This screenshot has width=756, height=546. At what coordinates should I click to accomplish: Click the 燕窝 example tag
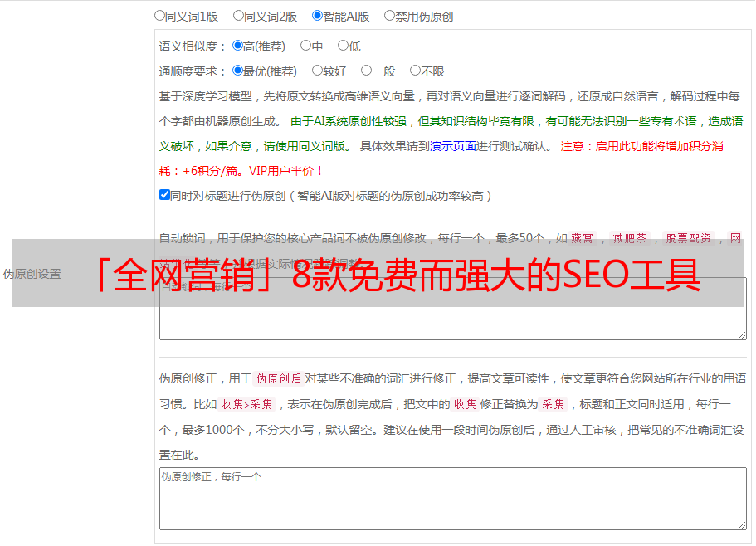582,238
